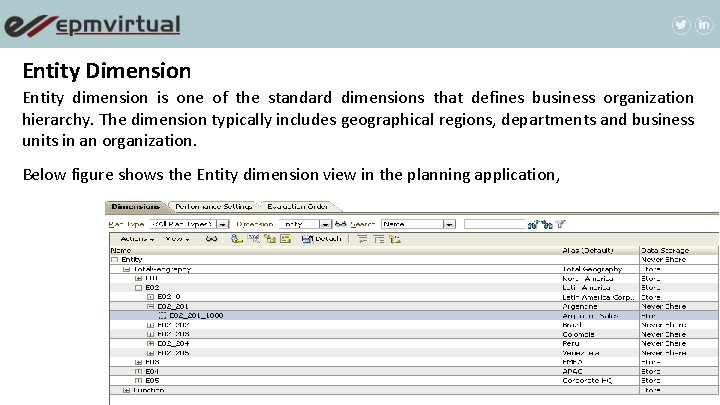This screenshot has width=720, height=405.
Task: Click the add child member toolbar icon
Action: (x=236, y=239)
